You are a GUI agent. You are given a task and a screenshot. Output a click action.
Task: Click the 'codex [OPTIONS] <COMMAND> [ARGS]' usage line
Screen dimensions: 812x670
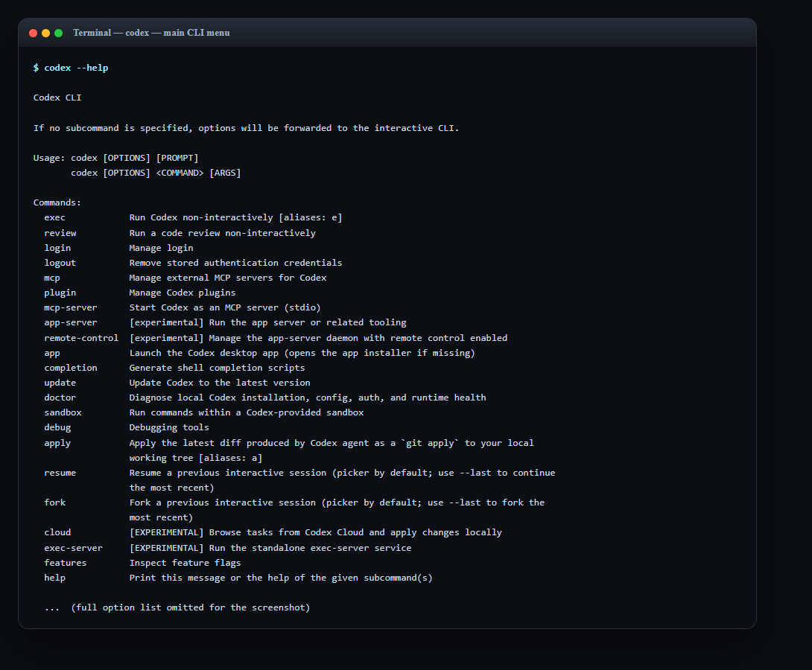click(x=156, y=173)
